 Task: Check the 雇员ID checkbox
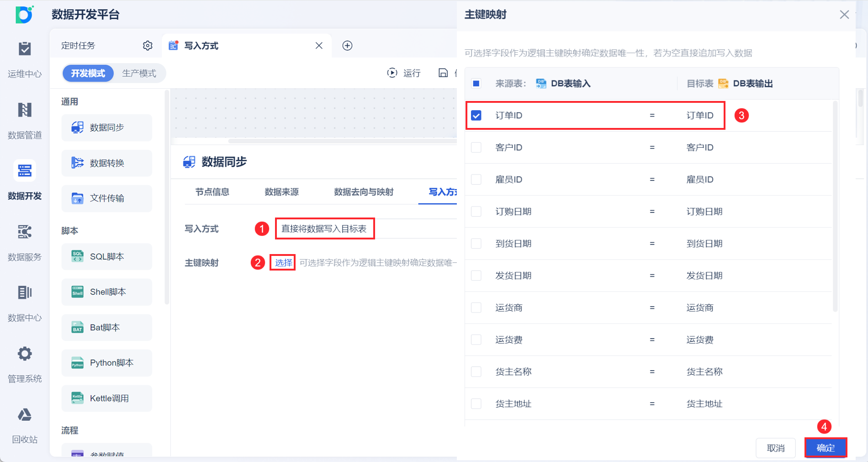476,179
